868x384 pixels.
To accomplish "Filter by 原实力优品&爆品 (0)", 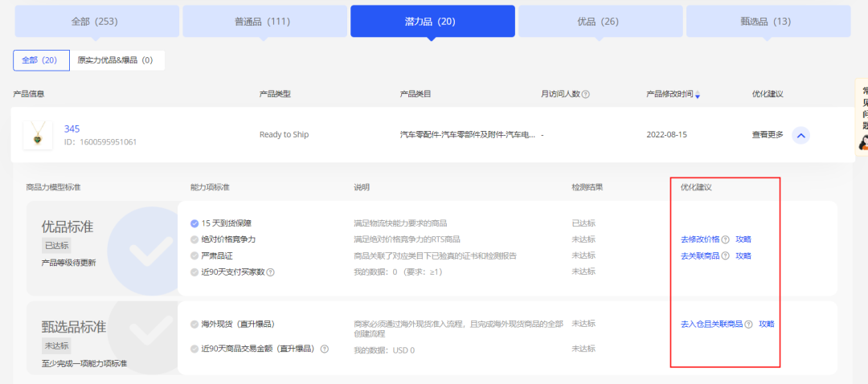I will pyautogui.click(x=117, y=60).
